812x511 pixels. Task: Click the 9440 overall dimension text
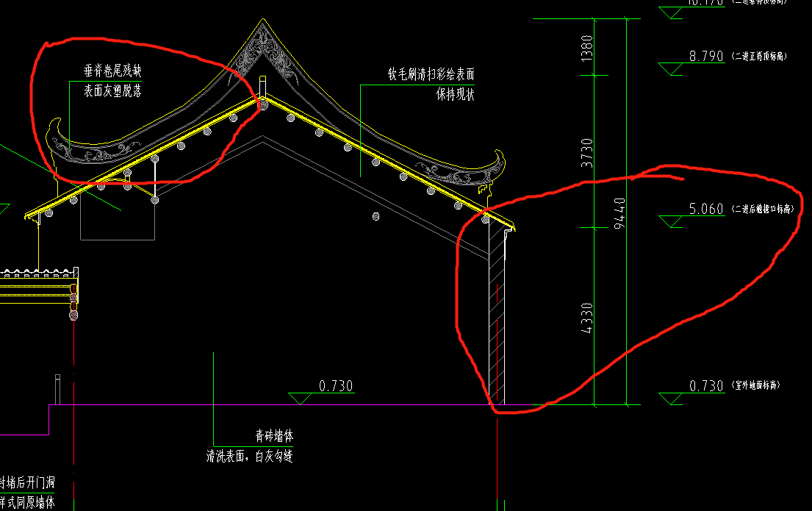coord(619,213)
